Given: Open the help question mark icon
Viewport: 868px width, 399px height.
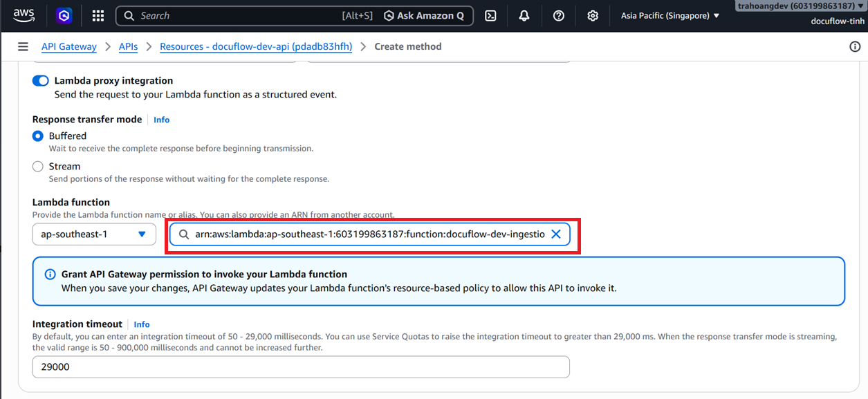Looking at the screenshot, I should pyautogui.click(x=559, y=15).
